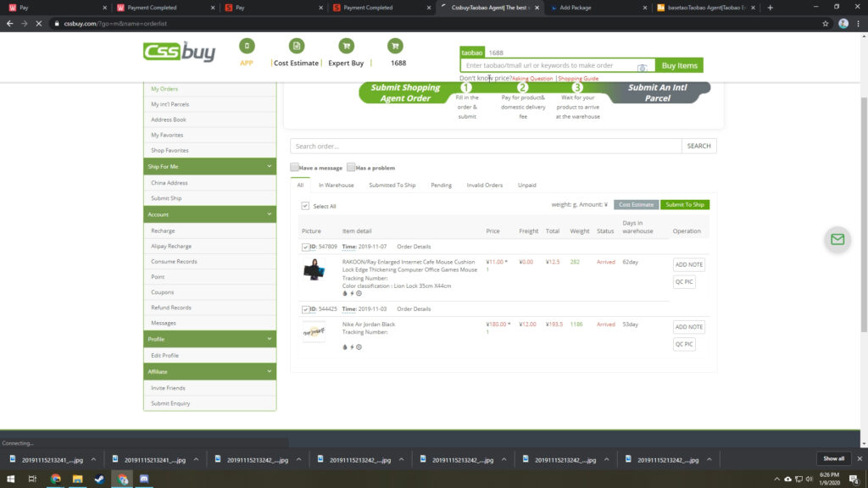Image resolution: width=868 pixels, height=488 pixels.
Task: Switch to Invalid Orders tab
Action: click(x=484, y=185)
